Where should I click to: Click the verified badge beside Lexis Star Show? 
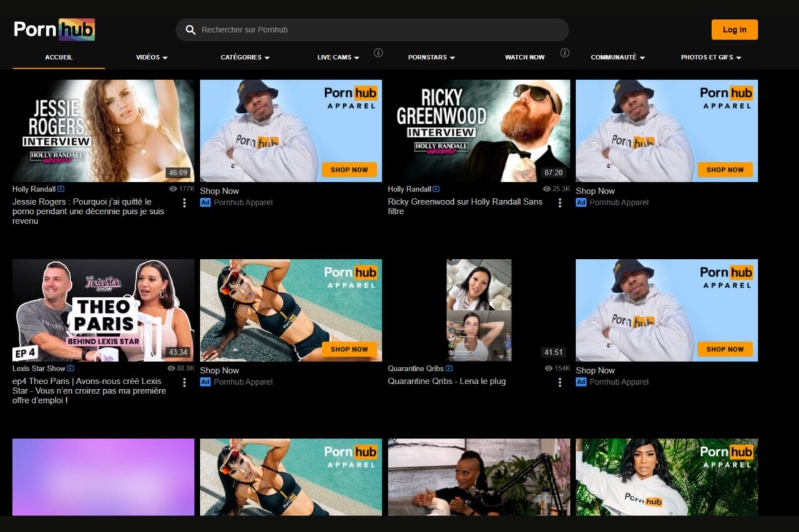70,369
